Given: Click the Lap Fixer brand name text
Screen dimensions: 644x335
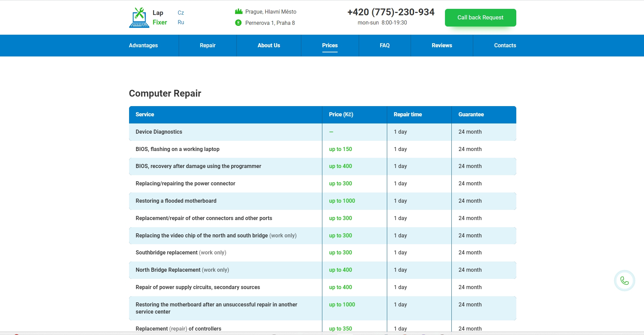Looking at the screenshot, I should (159, 18).
